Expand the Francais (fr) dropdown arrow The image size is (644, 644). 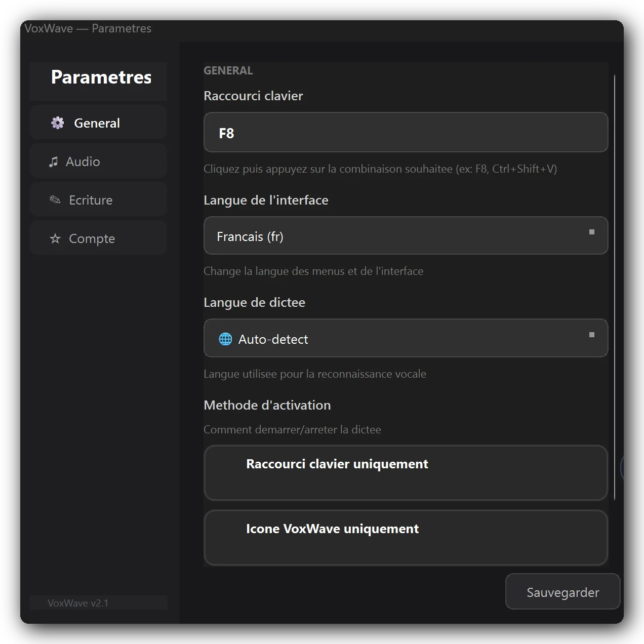pyautogui.click(x=591, y=232)
